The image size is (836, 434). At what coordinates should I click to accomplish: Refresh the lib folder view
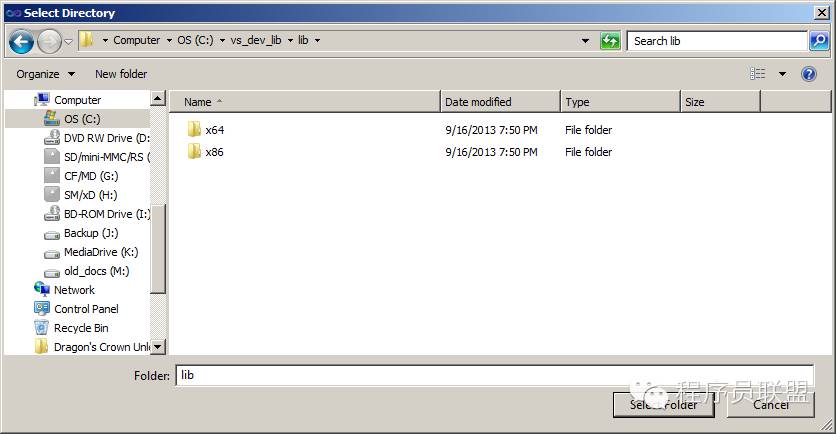pyautogui.click(x=610, y=41)
